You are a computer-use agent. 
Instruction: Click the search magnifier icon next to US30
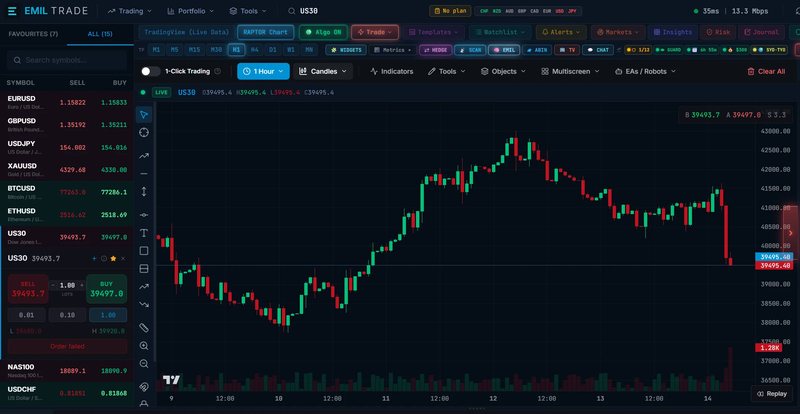point(291,11)
